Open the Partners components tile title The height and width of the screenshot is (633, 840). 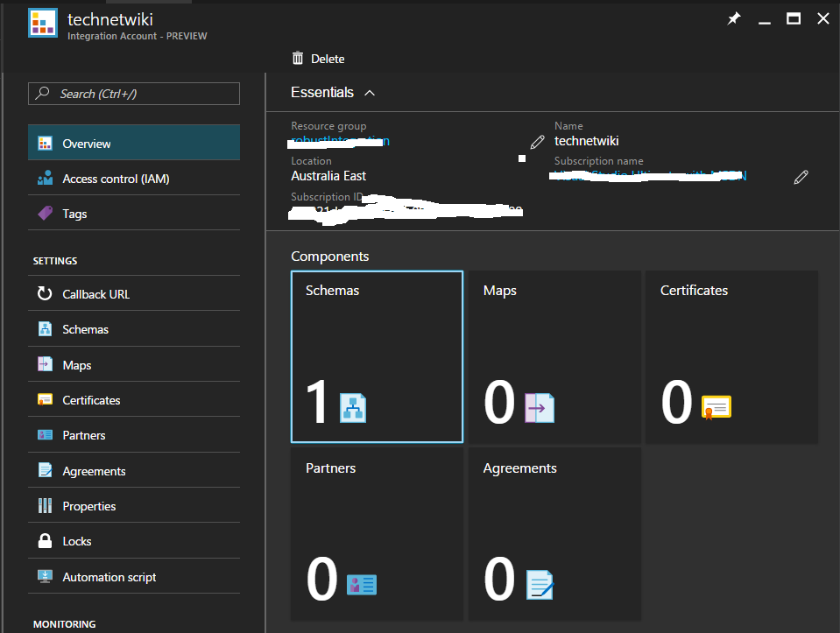click(330, 468)
